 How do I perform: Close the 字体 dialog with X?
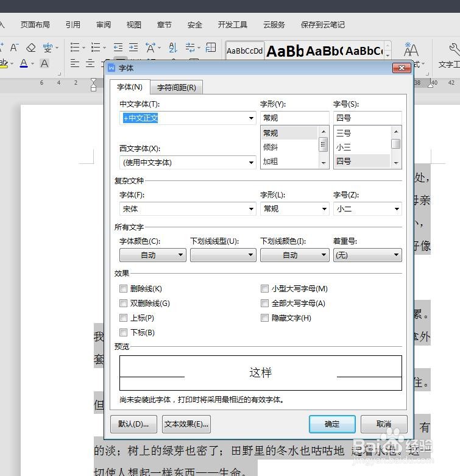coord(402,68)
